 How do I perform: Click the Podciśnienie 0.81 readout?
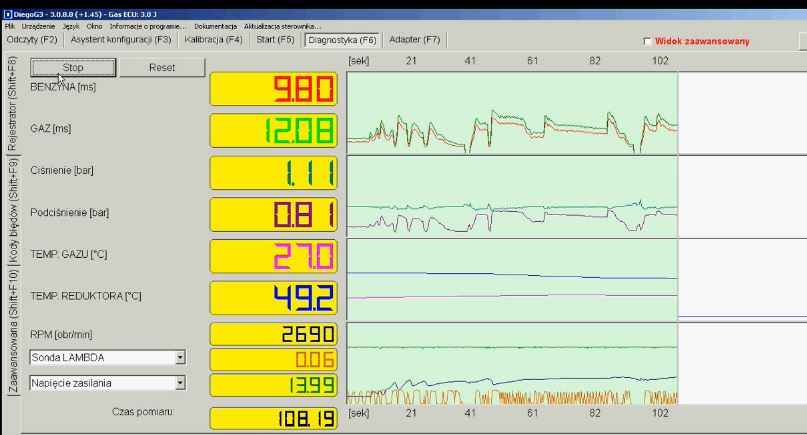click(x=274, y=215)
